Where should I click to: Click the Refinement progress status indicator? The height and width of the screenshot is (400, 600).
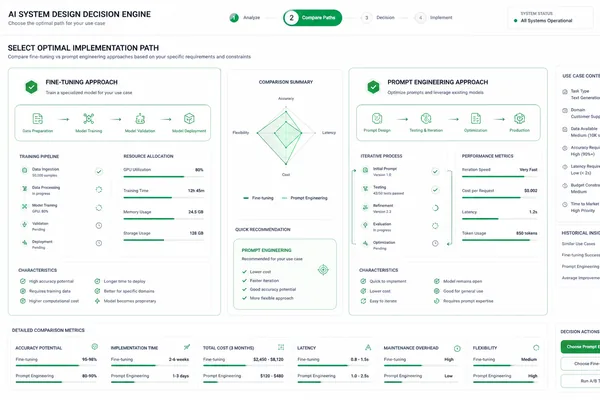[x=435, y=208]
